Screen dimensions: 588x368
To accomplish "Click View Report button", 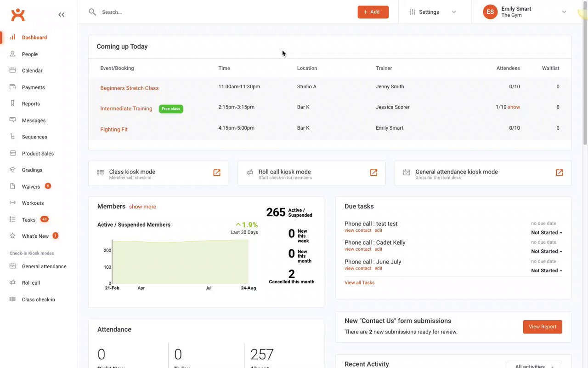I will point(543,327).
